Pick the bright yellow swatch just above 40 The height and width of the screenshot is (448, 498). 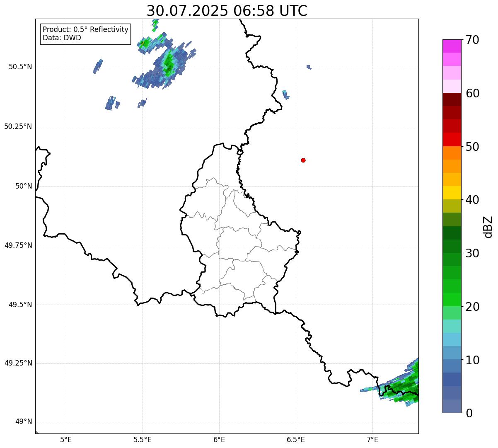(x=452, y=193)
